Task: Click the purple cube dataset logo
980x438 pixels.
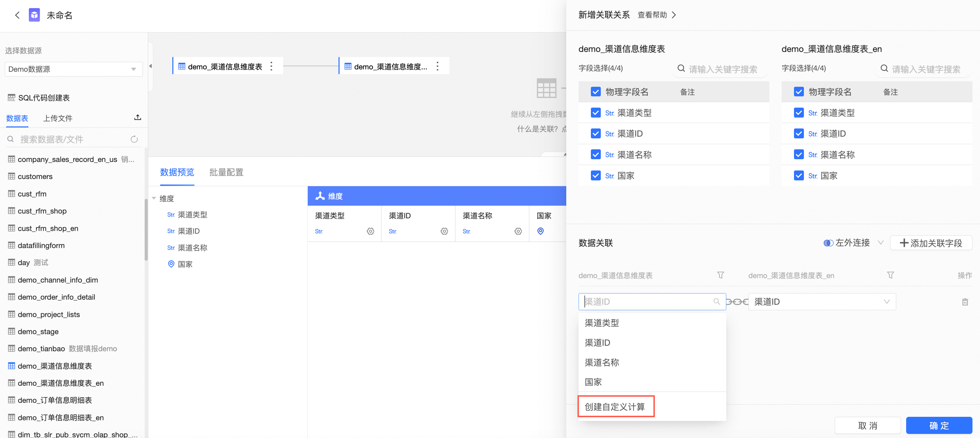Action: (x=34, y=15)
